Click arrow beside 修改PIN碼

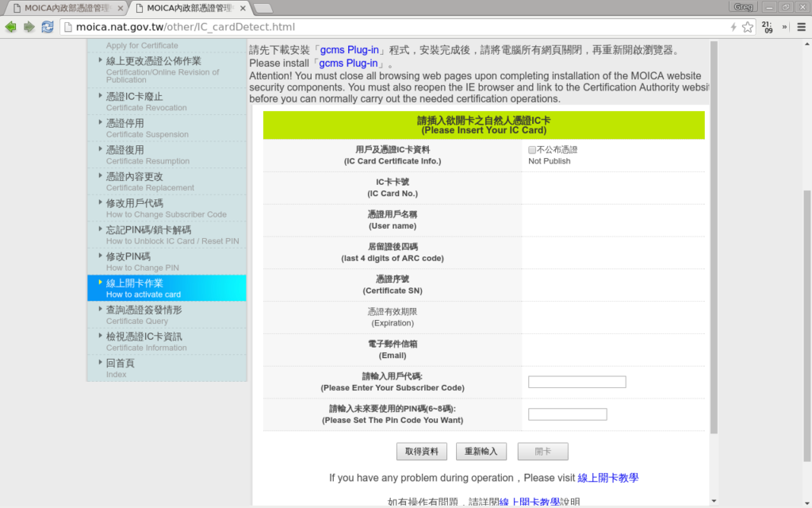100,256
